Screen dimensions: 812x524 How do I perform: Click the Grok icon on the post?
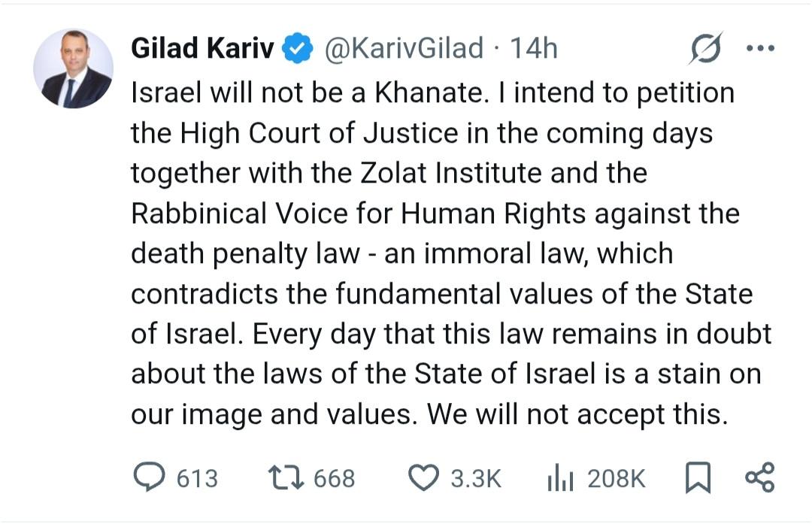pos(705,49)
